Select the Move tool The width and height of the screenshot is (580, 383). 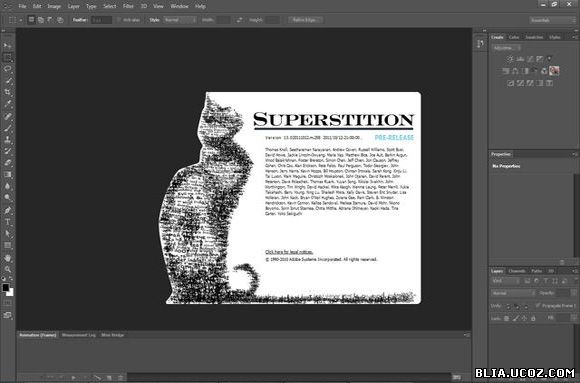[7, 46]
